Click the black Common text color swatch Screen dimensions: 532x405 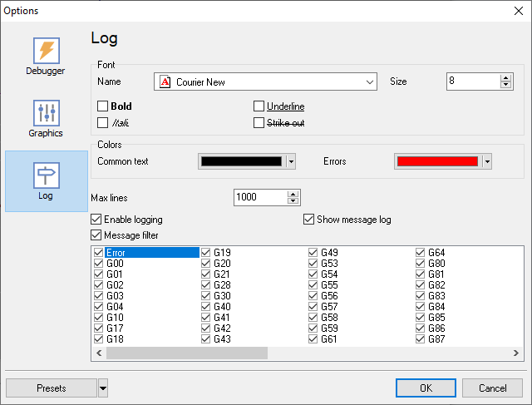point(241,161)
